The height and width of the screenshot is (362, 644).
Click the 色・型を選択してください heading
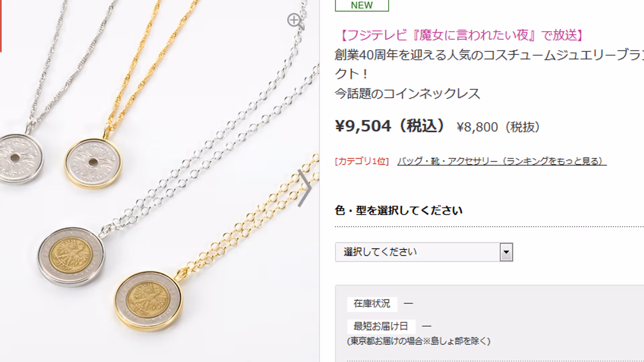(x=399, y=210)
